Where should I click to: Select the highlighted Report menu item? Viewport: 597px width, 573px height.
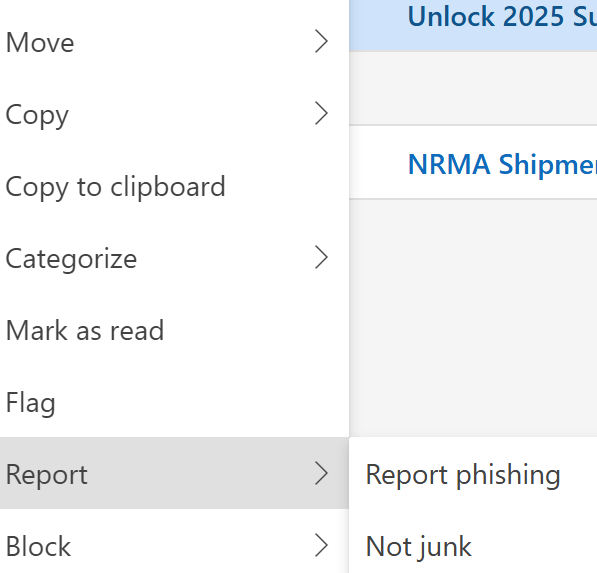pos(174,473)
